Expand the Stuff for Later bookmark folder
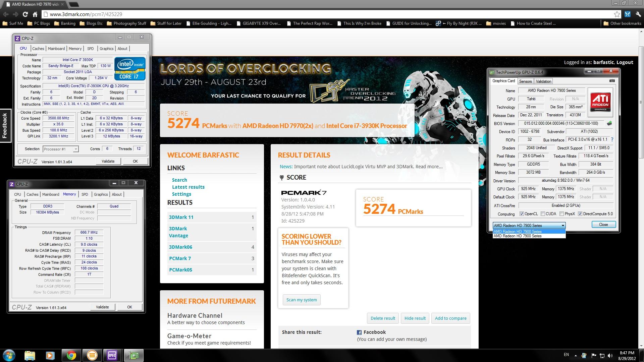The image size is (644, 362). [x=166, y=23]
